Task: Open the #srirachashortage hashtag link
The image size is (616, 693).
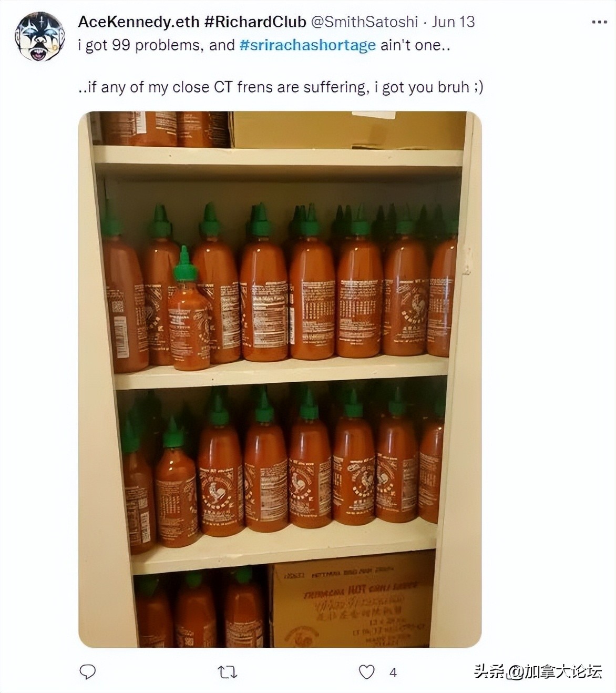Action: (x=307, y=45)
